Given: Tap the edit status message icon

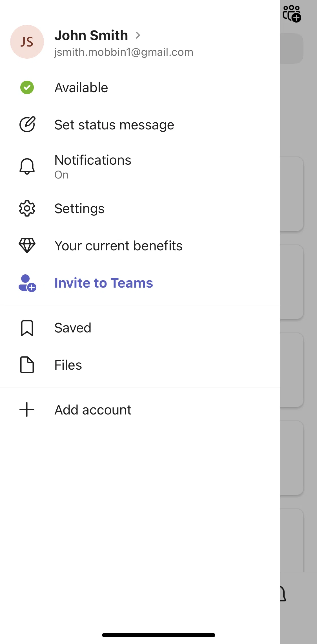Looking at the screenshot, I should pos(27,125).
